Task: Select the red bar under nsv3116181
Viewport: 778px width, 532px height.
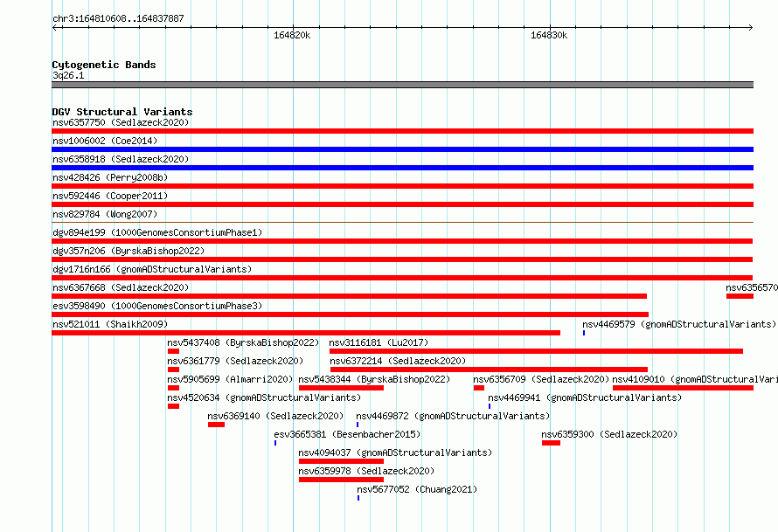Action: pyautogui.click(x=537, y=351)
